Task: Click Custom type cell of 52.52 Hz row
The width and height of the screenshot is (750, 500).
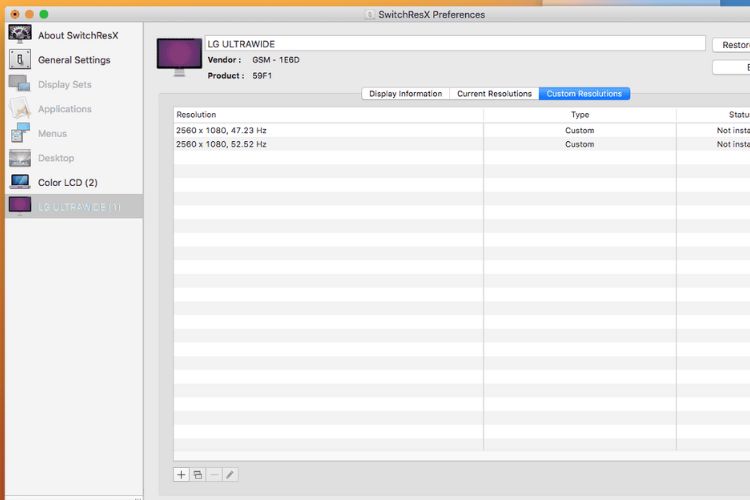Action: pos(580,144)
